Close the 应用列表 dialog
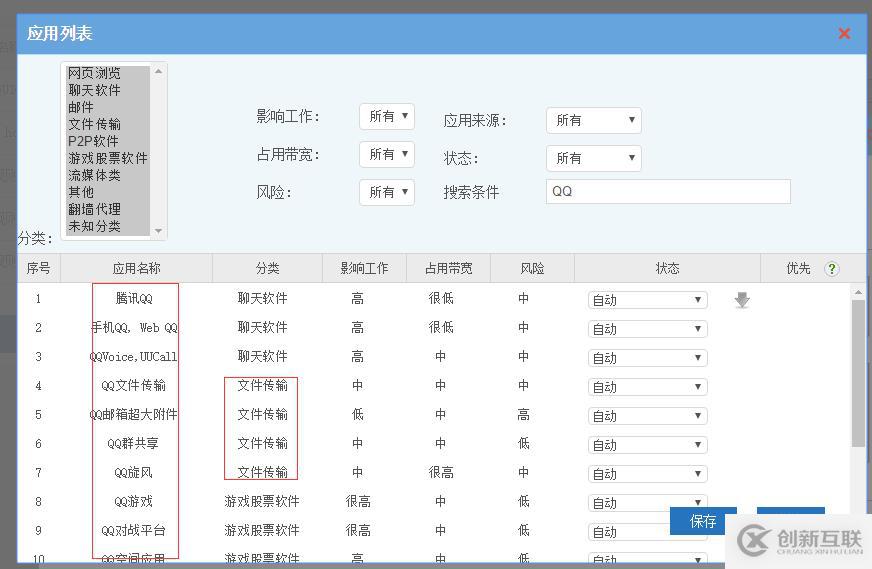 pyautogui.click(x=844, y=33)
